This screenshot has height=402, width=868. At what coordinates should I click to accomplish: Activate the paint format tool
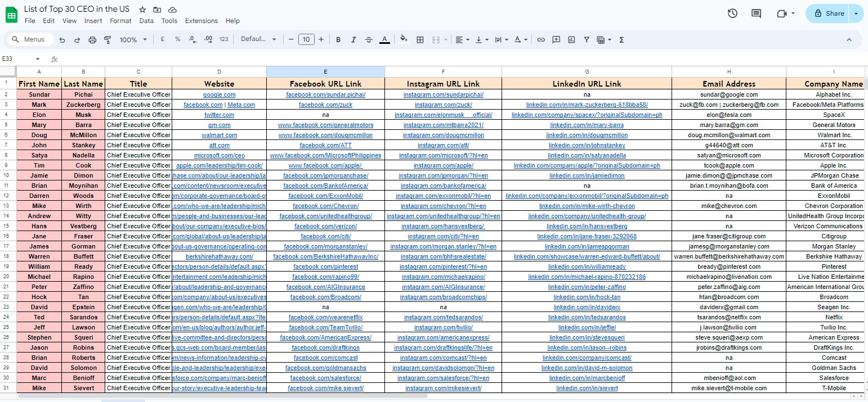[x=108, y=40]
